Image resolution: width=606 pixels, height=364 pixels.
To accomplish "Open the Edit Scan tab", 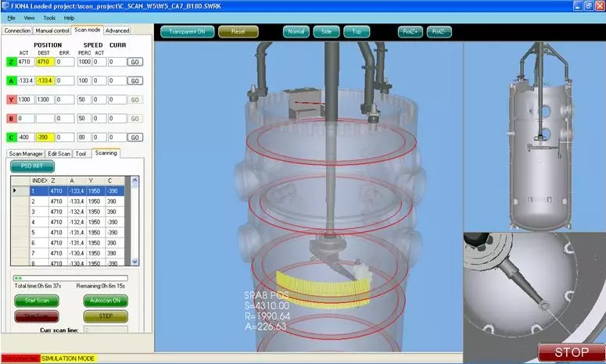I will pyautogui.click(x=59, y=154).
